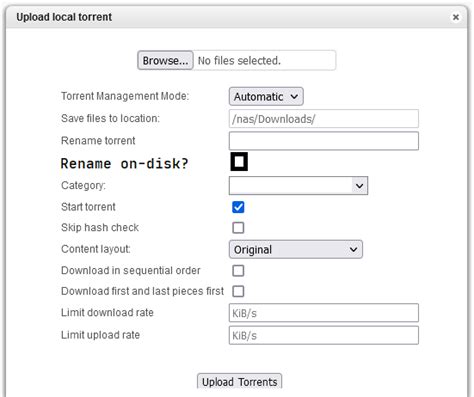
Task: Click the Upload Torrents button
Action: [x=239, y=382]
